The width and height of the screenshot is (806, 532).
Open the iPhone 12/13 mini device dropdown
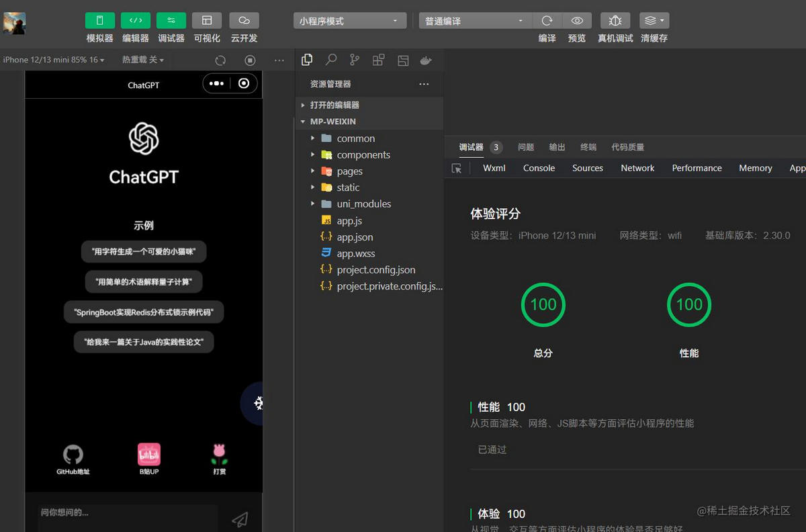(x=54, y=60)
